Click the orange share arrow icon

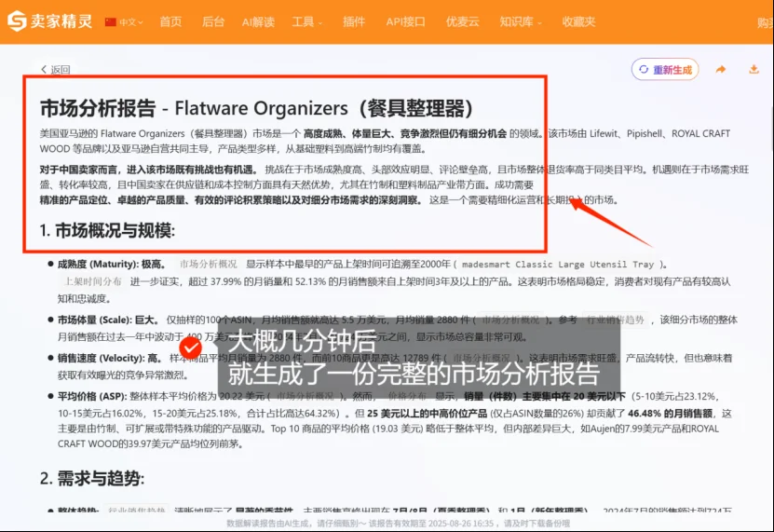721,69
